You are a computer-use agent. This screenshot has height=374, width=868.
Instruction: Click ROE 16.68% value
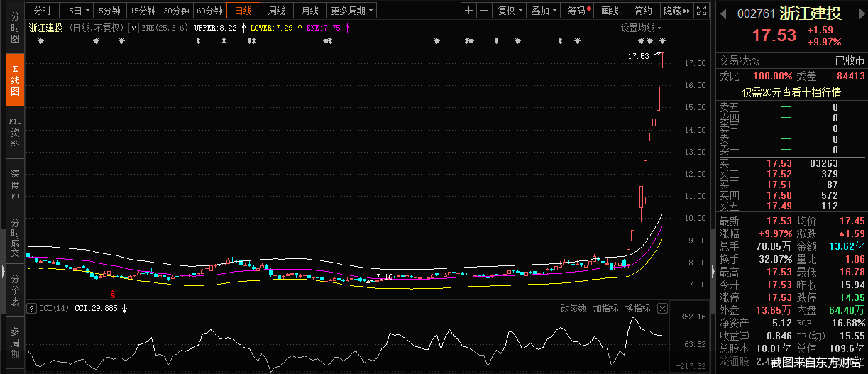click(x=849, y=323)
